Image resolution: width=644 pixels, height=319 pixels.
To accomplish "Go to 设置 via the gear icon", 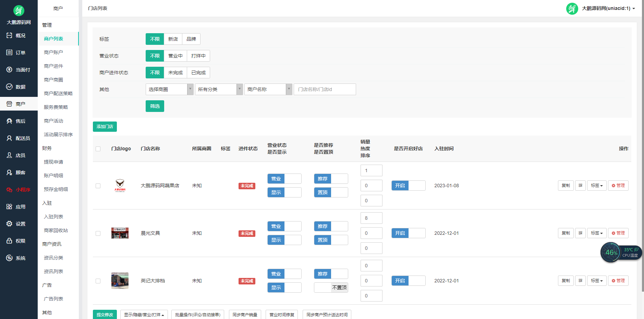I will (19, 224).
